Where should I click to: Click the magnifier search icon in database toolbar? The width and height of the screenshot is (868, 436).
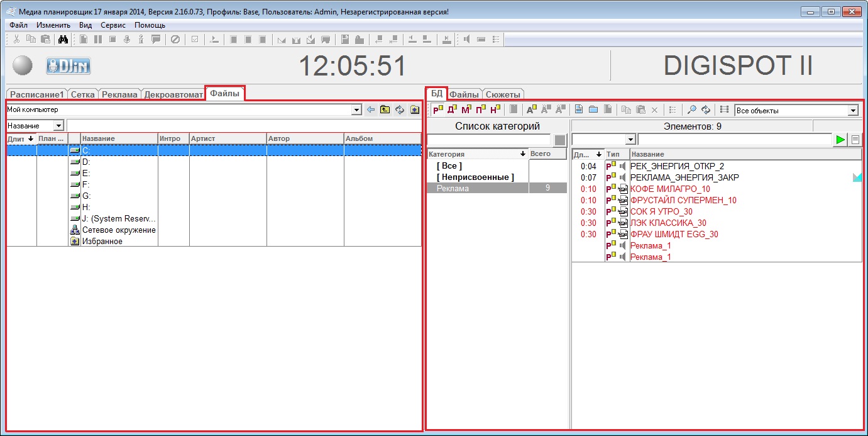pos(691,109)
